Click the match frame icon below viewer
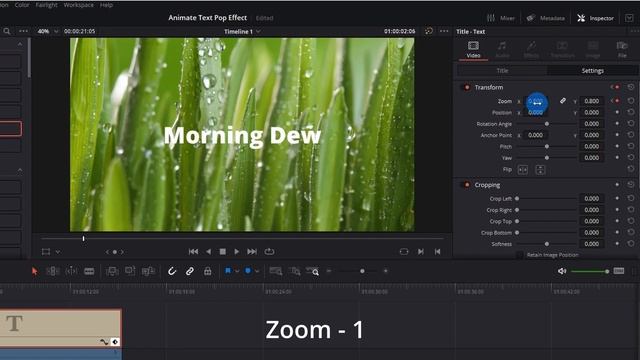This screenshot has width=640, height=360. [404, 251]
